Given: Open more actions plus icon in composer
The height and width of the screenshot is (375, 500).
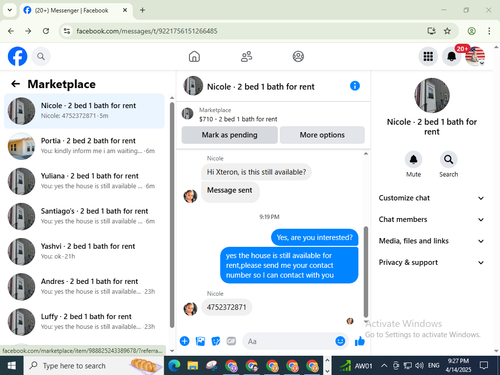Looking at the screenshot, I should pos(184,341).
